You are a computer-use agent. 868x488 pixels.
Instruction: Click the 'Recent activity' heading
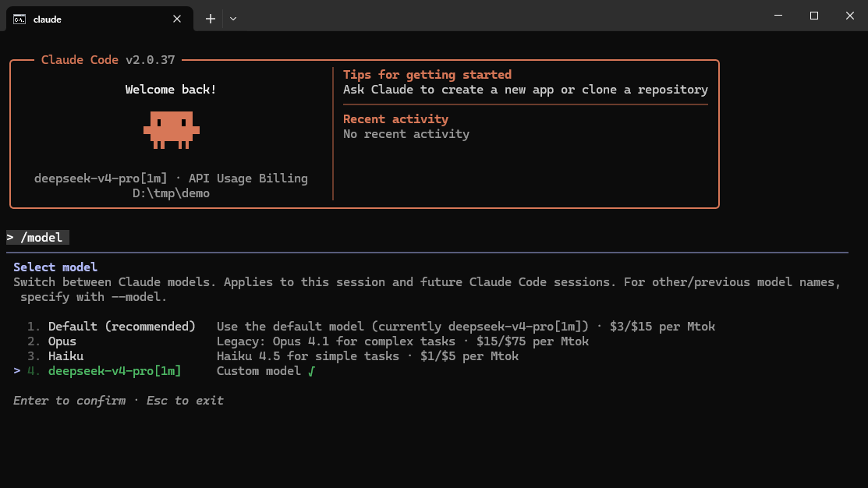pyautogui.click(x=396, y=119)
